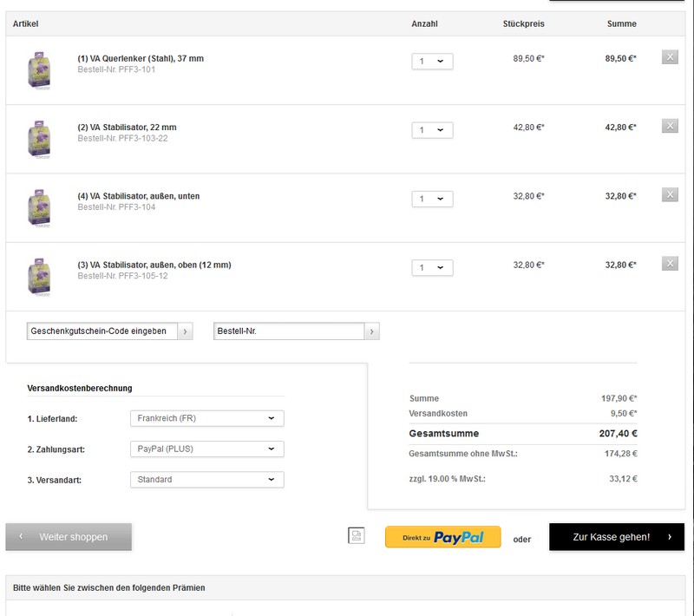Remove VA Stabilisator, außen, oben from cart
The width and height of the screenshot is (694, 616).
click(x=670, y=263)
